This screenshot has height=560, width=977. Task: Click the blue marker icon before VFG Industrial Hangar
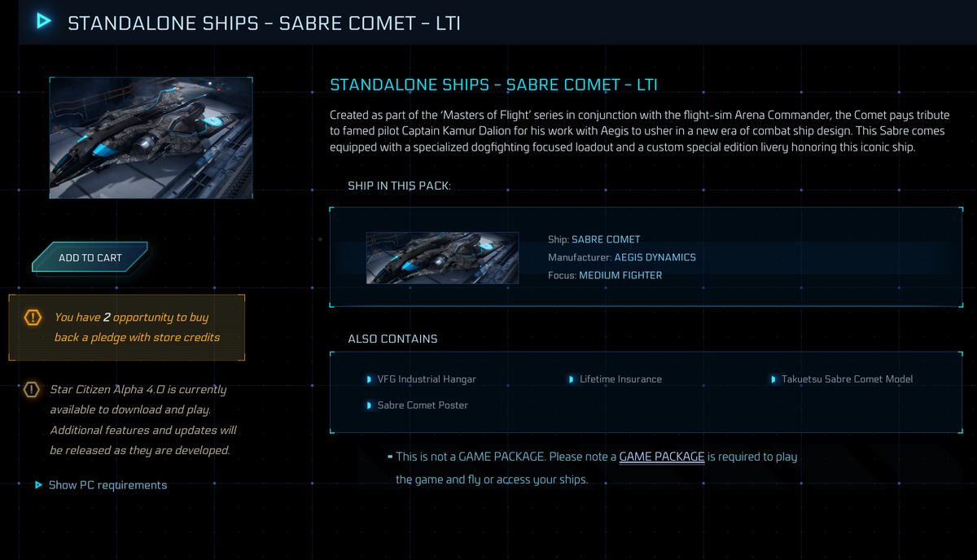click(370, 378)
